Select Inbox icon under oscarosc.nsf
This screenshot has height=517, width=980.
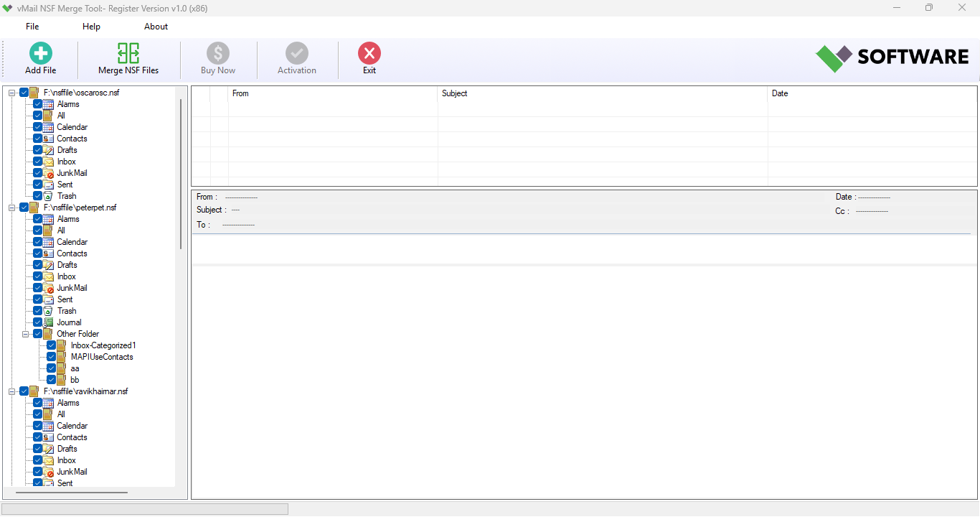click(x=48, y=162)
